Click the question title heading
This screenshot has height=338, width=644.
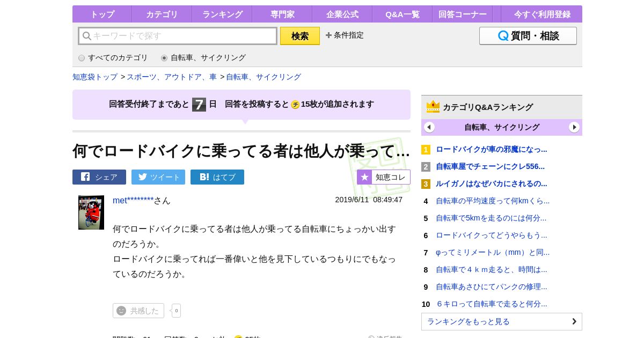pos(241,151)
